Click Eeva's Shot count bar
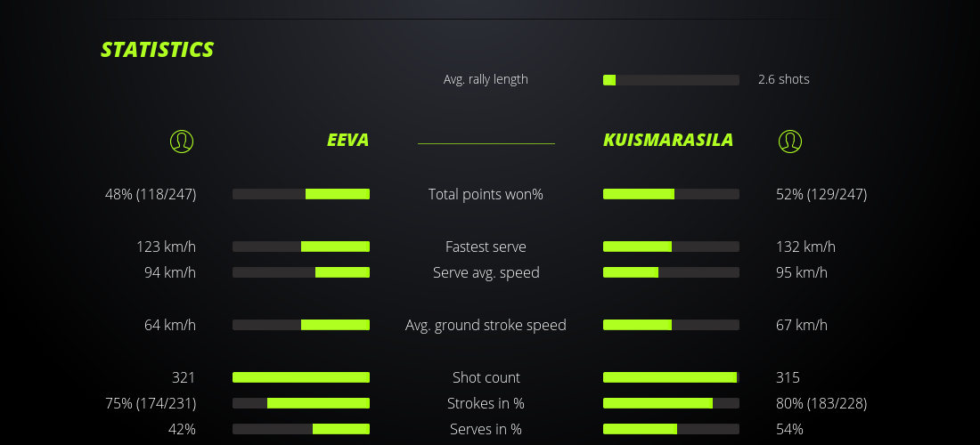Screen dimensions: 980x445 pyautogui.click(x=301, y=377)
